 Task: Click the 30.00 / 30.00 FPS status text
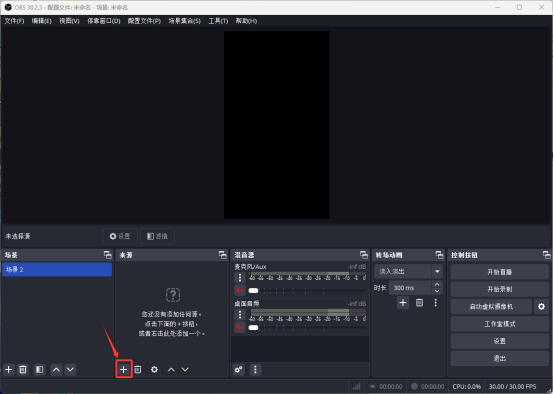click(512, 387)
